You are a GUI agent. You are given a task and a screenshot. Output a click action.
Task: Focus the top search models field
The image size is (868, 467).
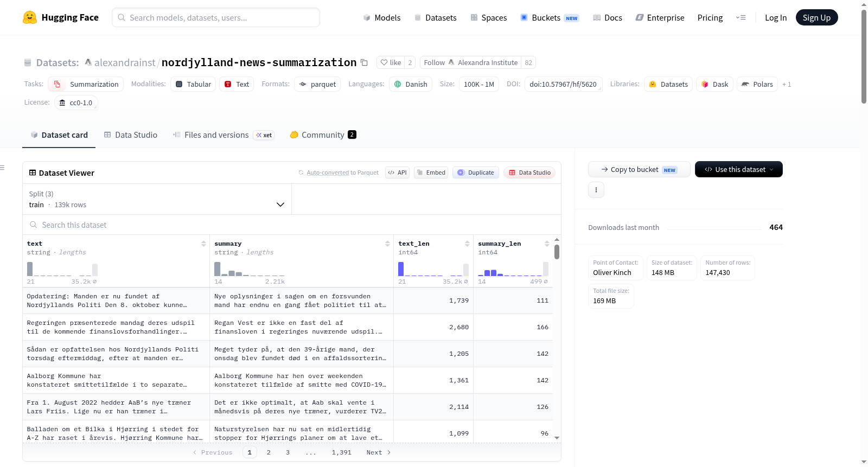pos(216,17)
